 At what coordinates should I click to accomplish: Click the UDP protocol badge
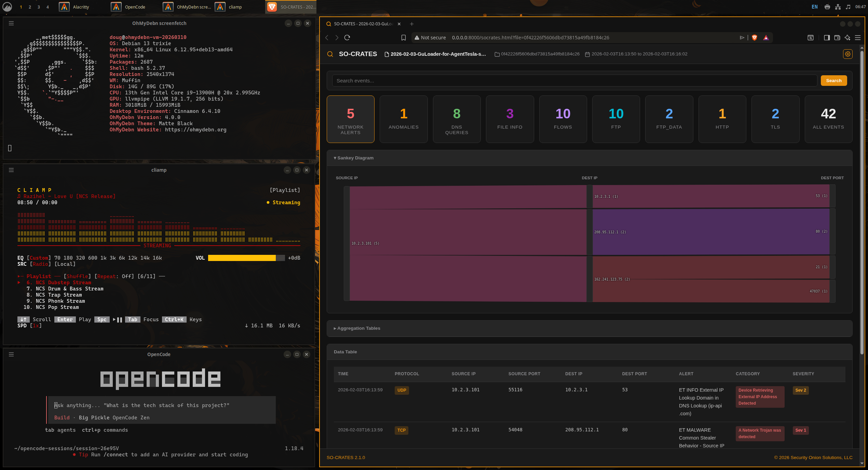(x=402, y=390)
